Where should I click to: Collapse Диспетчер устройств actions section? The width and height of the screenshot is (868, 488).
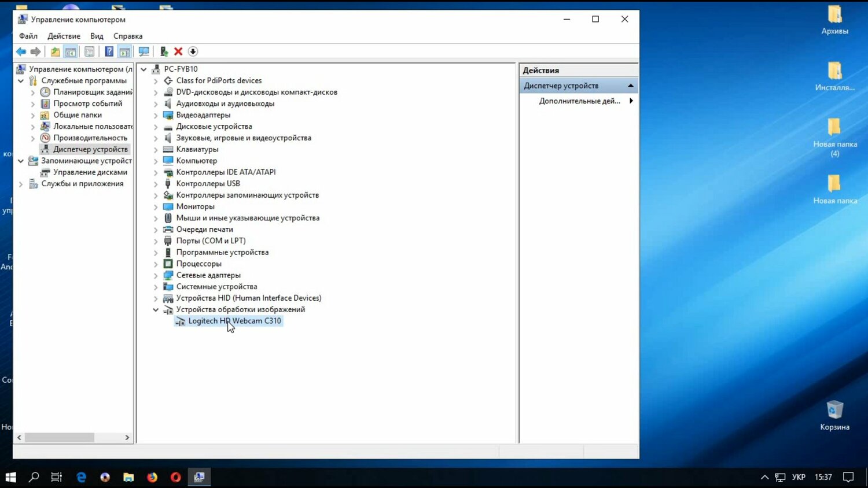pyautogui.click(x=631, y=86)
